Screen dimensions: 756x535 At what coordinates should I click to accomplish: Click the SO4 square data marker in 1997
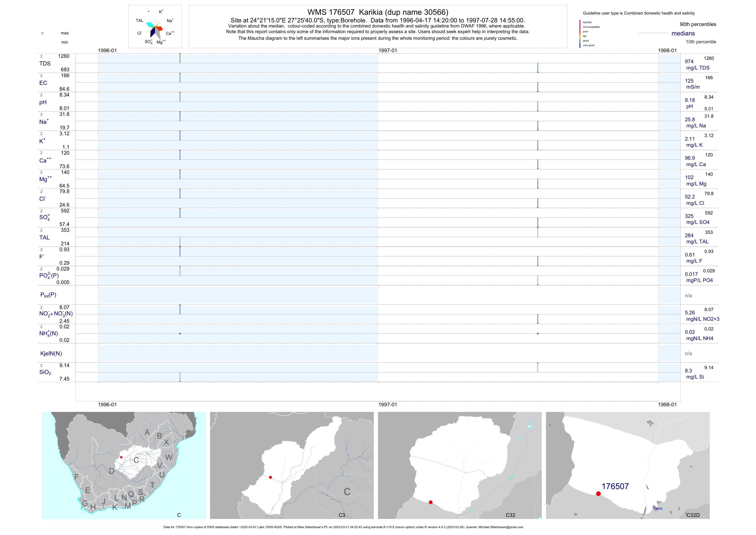[538, 227]
